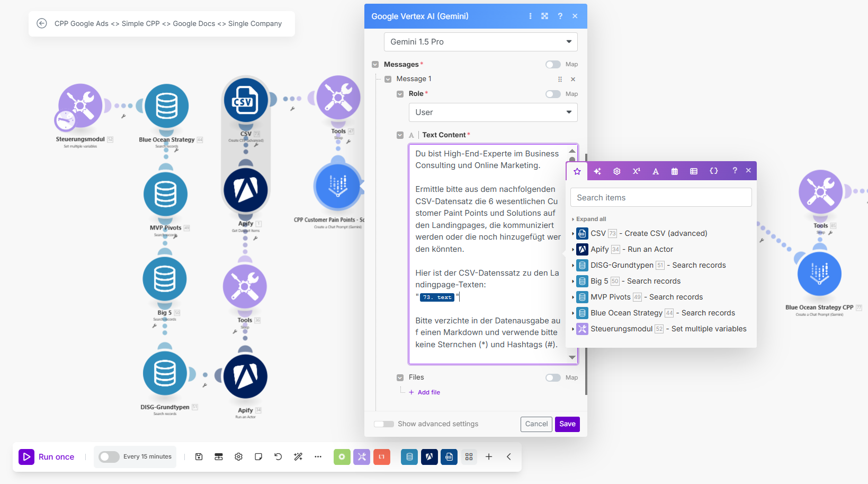Toggle the Files Map switch
Screen dimensions: 868x484
[553, 377]
